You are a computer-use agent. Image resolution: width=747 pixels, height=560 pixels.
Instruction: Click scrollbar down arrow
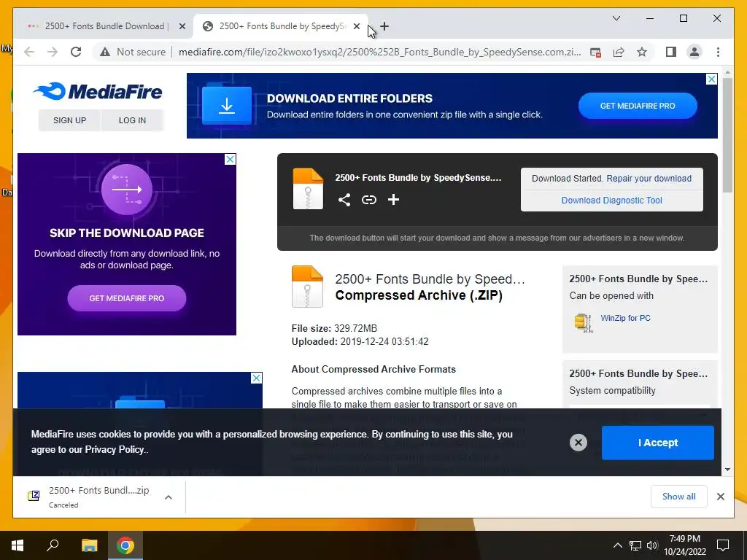[727, 470]
